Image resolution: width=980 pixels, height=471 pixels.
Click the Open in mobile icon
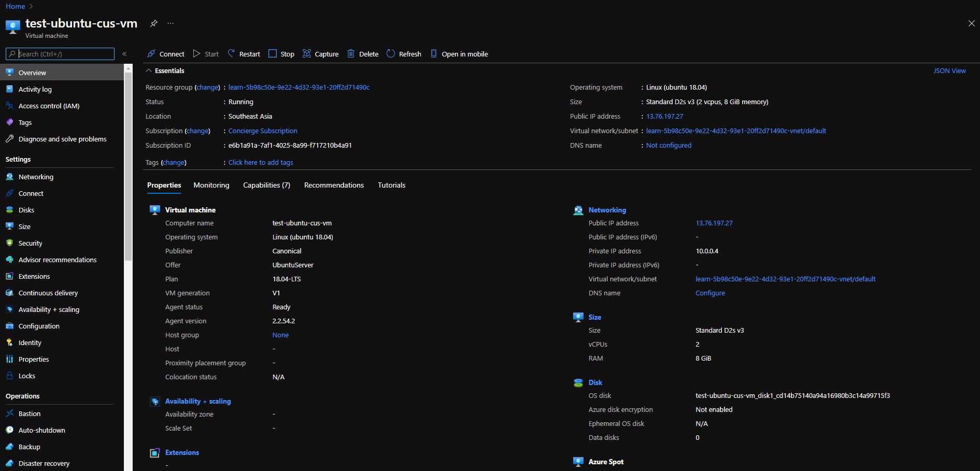click(x=434, y=53)
